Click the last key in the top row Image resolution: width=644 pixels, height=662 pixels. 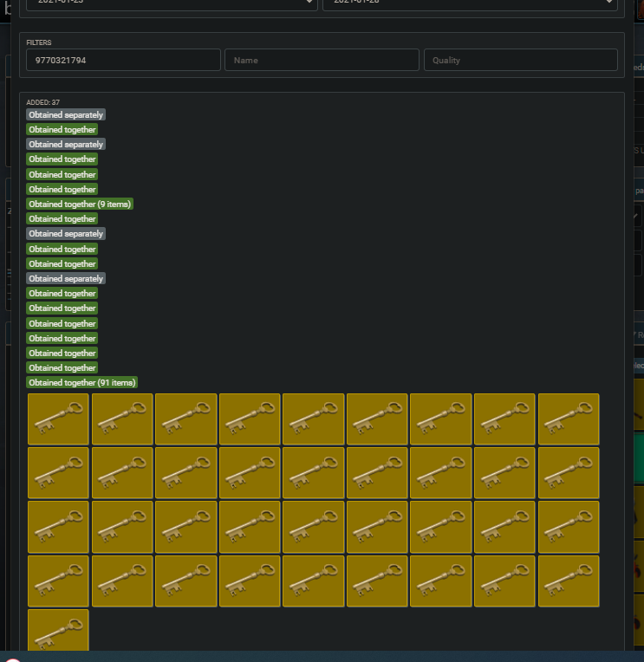pos(569,419)
